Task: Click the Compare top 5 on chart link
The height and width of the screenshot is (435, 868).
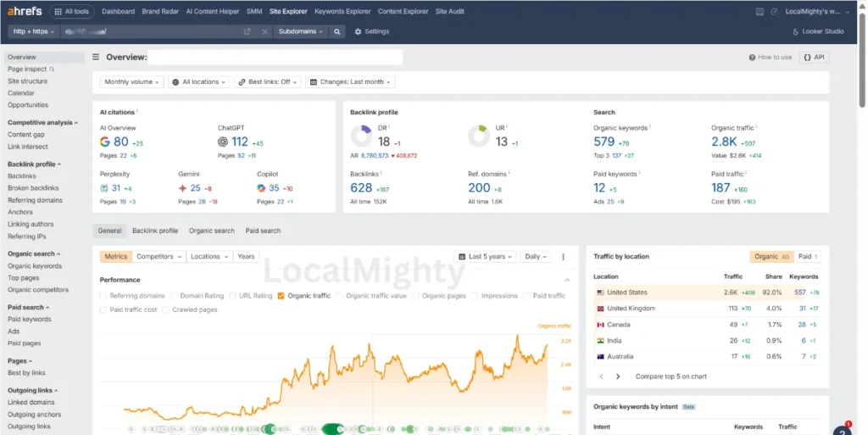Action: click(x=671, y=376)
